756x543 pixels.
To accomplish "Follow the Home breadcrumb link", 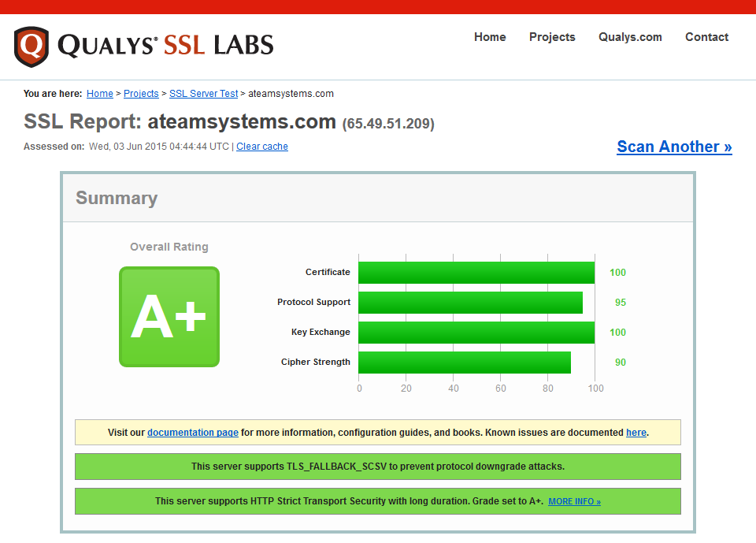I will 100,94.
